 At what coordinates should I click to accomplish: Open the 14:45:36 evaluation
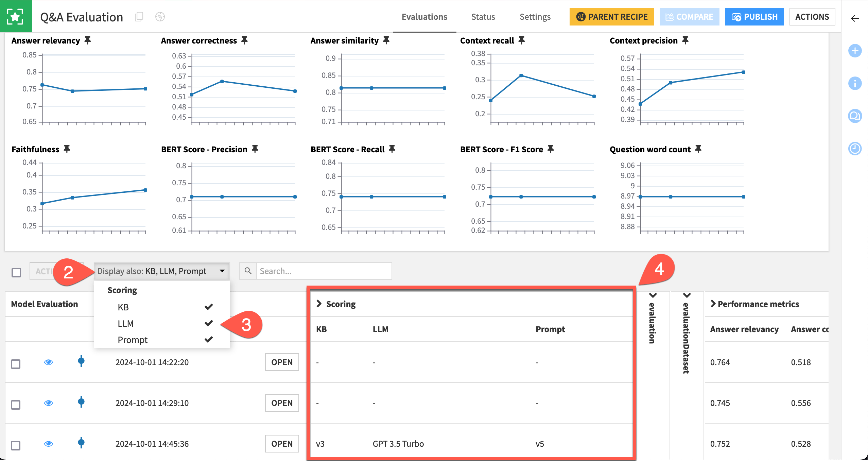pyautogui.click(x=282, y=444)
